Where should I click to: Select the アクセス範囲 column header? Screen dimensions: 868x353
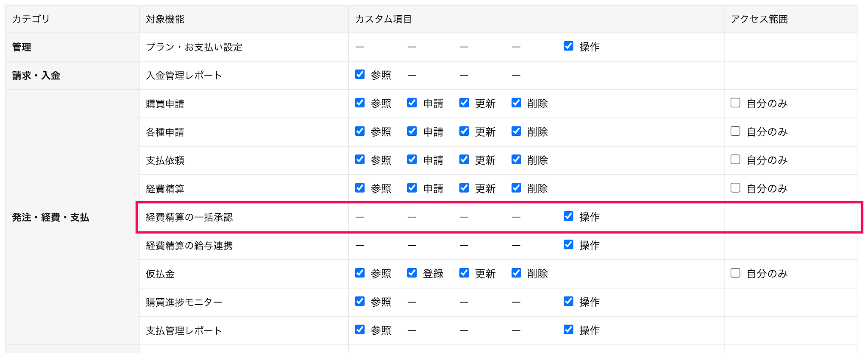tap(791, 19)
